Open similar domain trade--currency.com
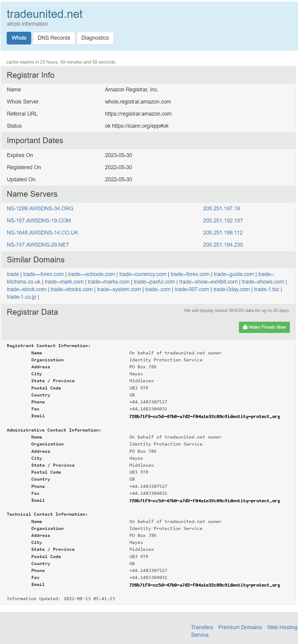Image resolution: width=298 pixels, height=644 pixels. click(x=143, y=274)
